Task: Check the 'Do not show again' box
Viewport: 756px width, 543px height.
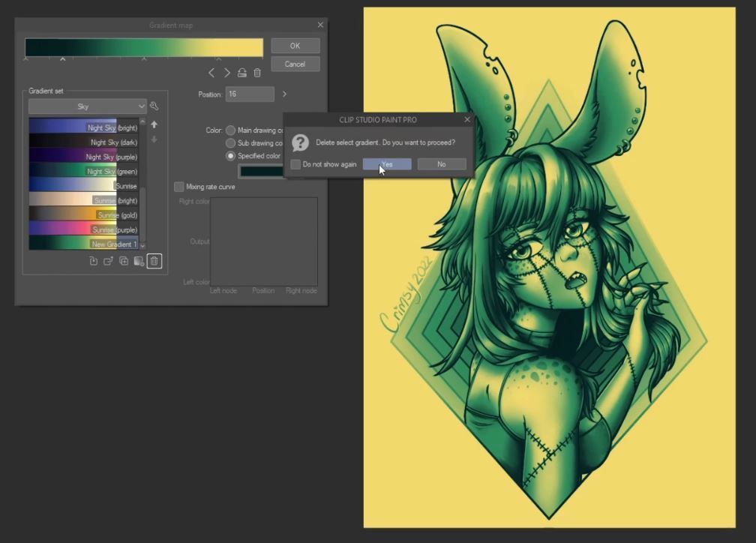Action: [295, 164]
